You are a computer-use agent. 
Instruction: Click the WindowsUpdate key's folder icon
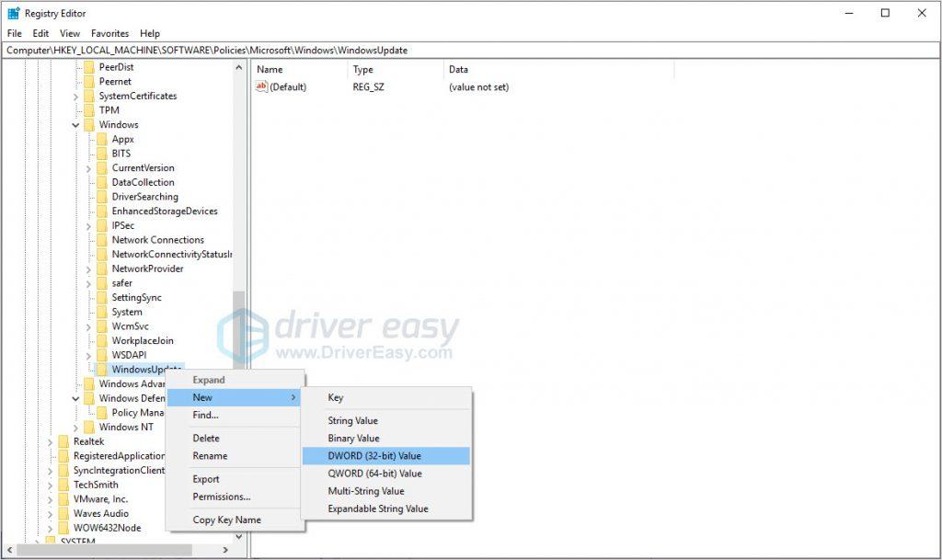tap(104, 369)
